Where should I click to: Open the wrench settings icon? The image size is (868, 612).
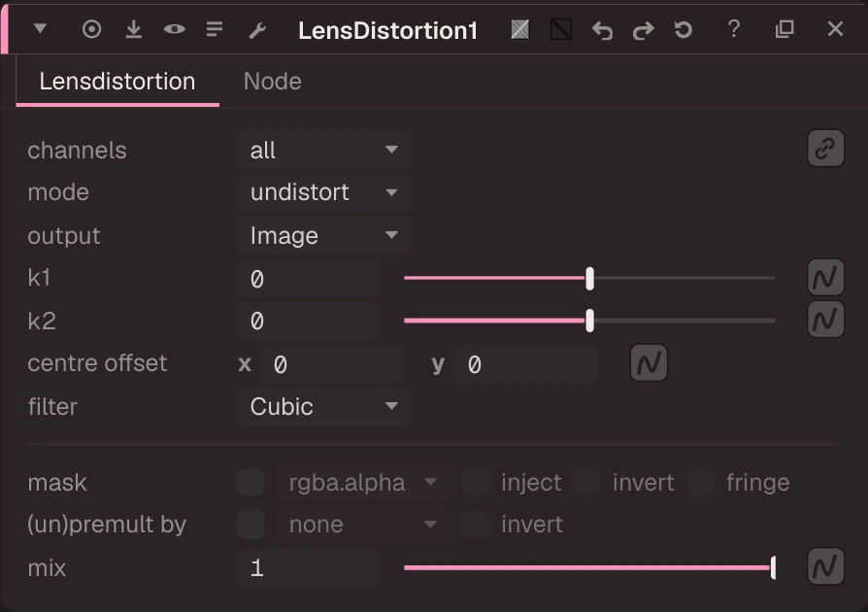tap(257, 30)
